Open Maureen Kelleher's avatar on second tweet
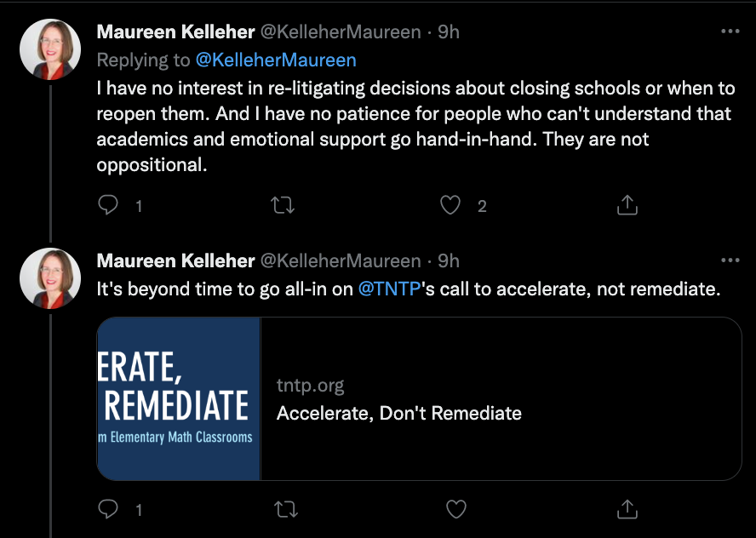The height and width of the screenshot is (538, 756). 50,278
